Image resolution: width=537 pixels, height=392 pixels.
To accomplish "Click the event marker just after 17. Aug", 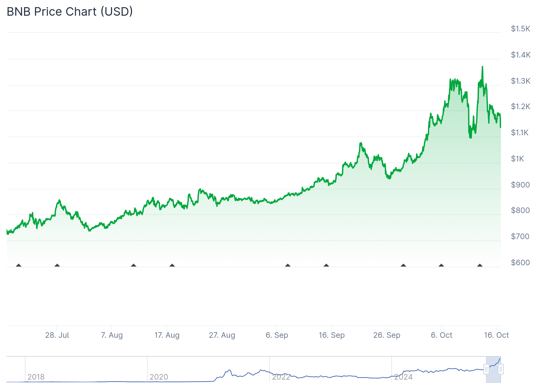I will (172, 266).
